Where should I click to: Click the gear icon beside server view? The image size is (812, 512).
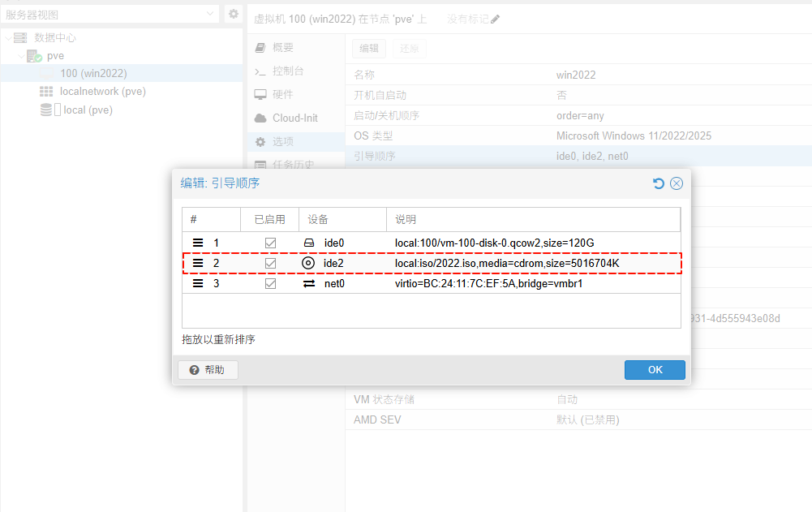(233, 14)
